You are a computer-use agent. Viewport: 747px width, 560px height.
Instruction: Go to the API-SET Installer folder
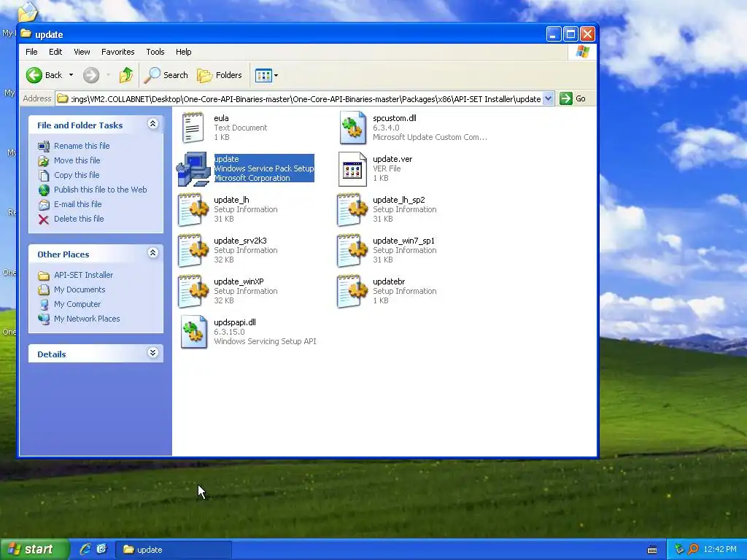coord(83,275)
